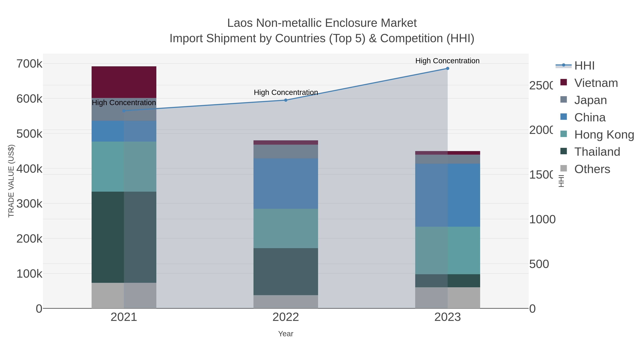
Task: Click the 2021 Vietnam bar segment
Action: [x=124, y=82]
